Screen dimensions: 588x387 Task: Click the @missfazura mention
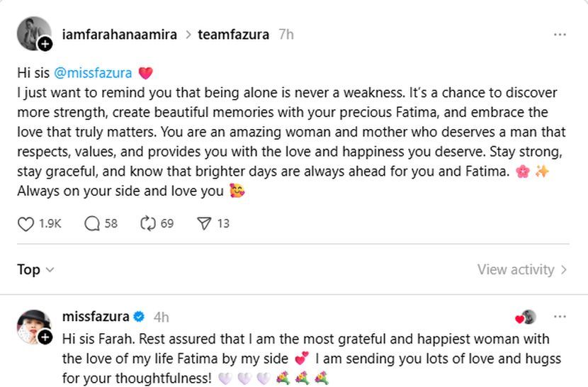click(92, 73)
